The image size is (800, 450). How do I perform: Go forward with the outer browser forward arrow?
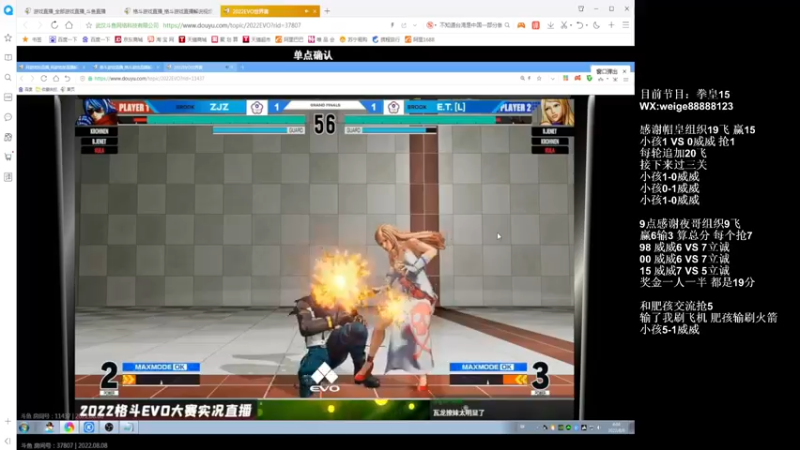[39, 25]
